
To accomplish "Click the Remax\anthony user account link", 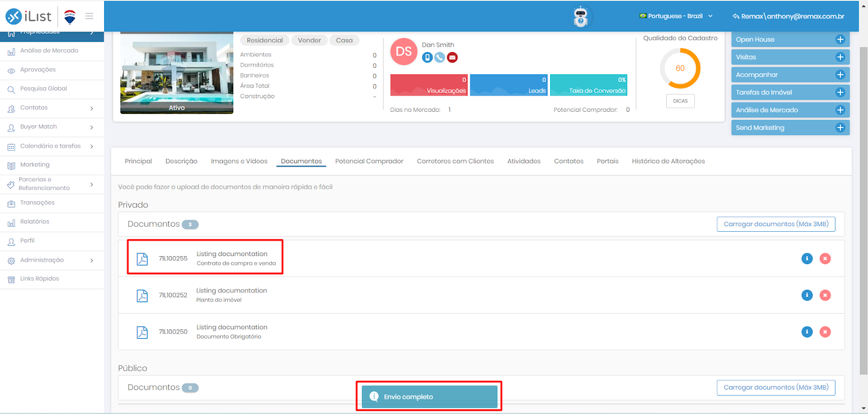I will pyautogui.click(x=788, y=16).
